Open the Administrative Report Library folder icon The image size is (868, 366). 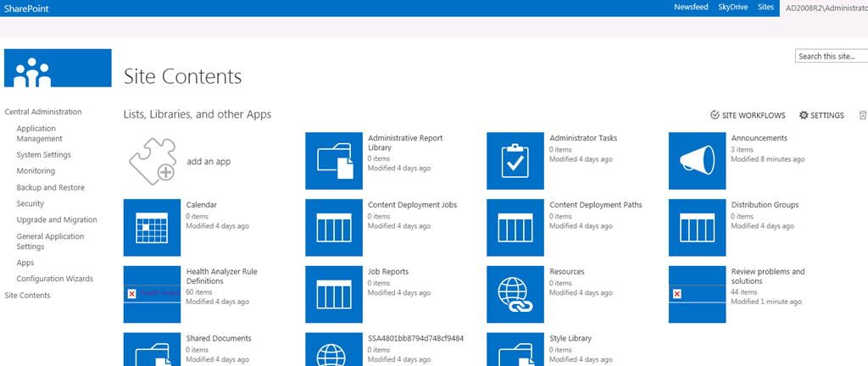pos(334,160)
